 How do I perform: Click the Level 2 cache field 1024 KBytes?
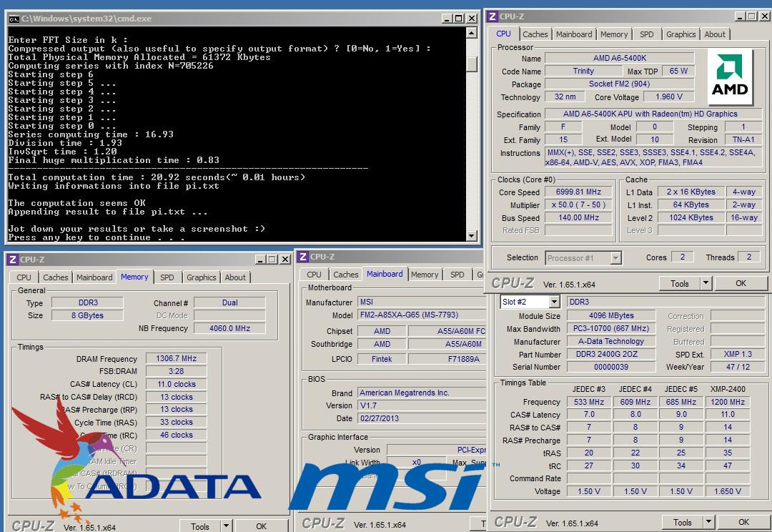coord(691,217)
